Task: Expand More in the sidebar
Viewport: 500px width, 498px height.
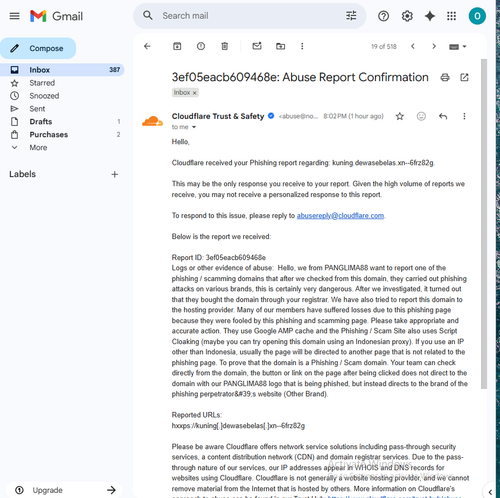Action: tap(38, 147)
